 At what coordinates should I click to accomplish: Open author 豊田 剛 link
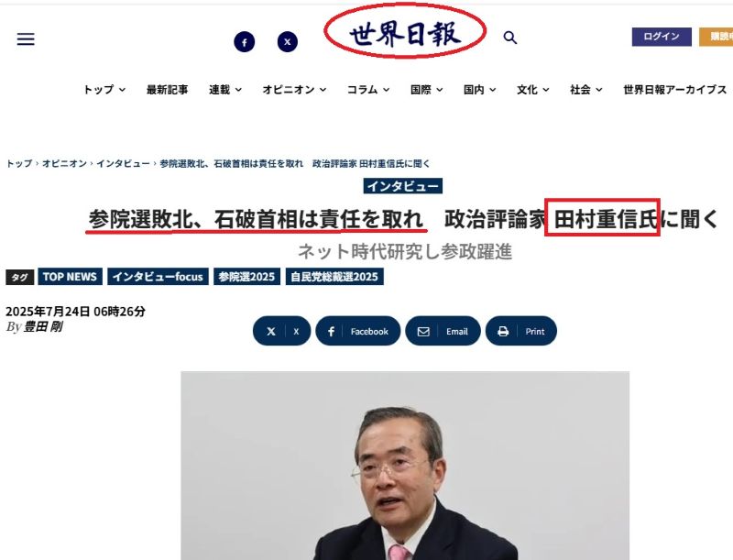click(x=43, y=326)
